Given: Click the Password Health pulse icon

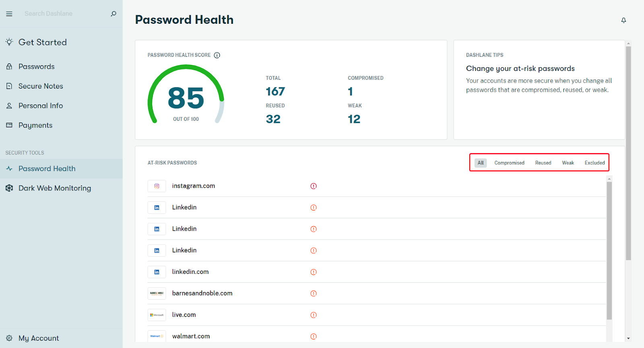Looking at the screenshot, I should [9, 168].
